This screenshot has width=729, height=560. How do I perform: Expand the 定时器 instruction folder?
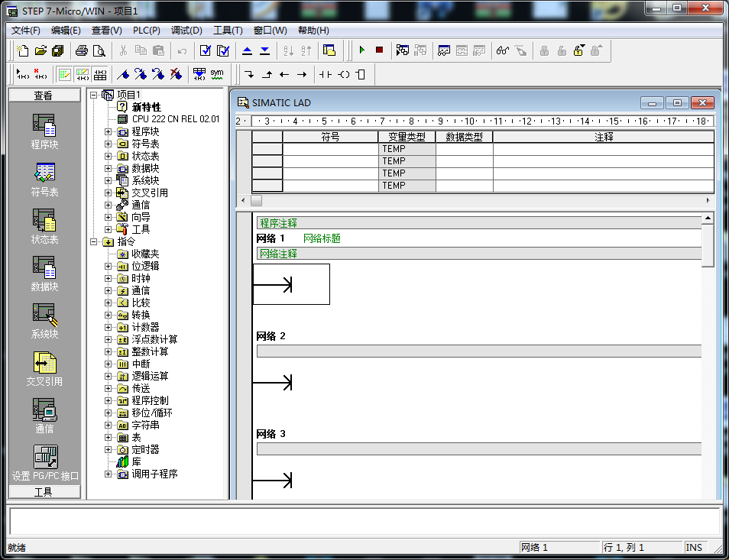point(108,449)
